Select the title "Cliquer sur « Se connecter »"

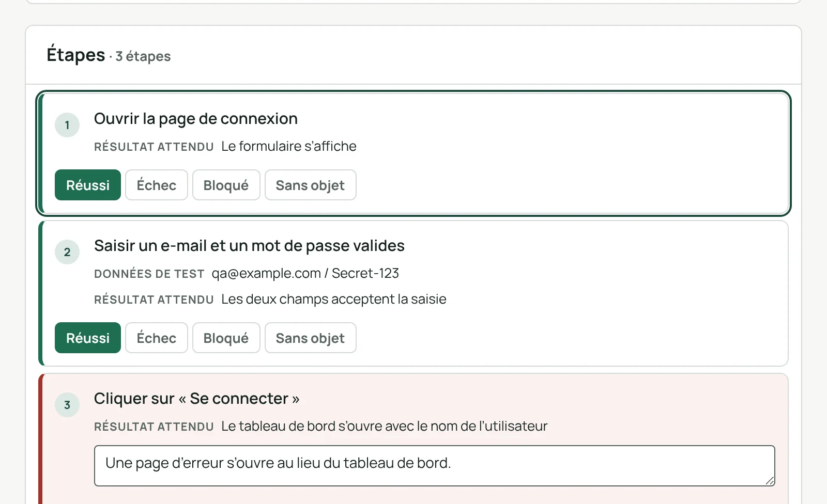click(197, 399)
